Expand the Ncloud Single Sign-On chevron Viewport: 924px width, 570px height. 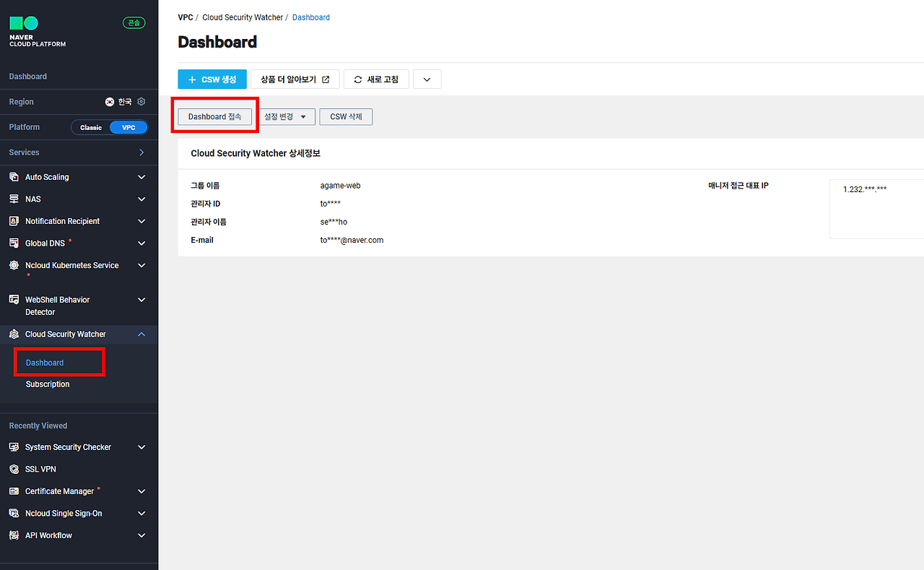point(141,514)
